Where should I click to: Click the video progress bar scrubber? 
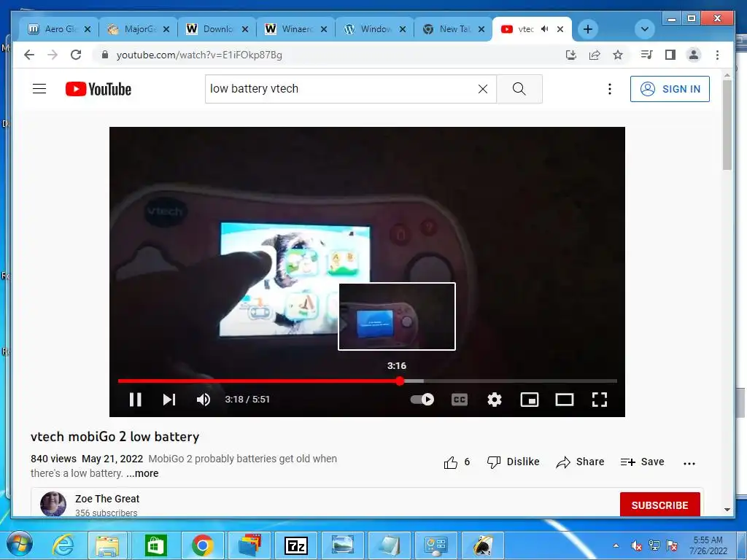click(400, 381)
